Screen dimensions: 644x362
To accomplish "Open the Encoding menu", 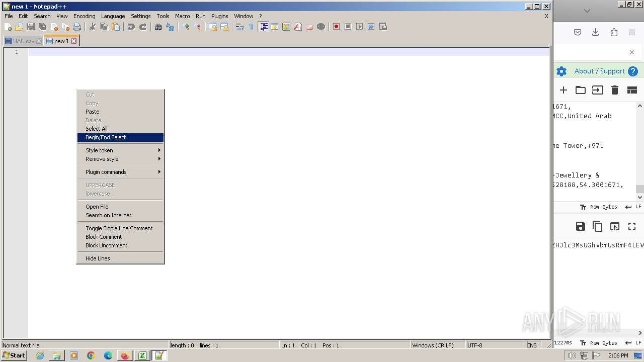I will tap(84, 16).
